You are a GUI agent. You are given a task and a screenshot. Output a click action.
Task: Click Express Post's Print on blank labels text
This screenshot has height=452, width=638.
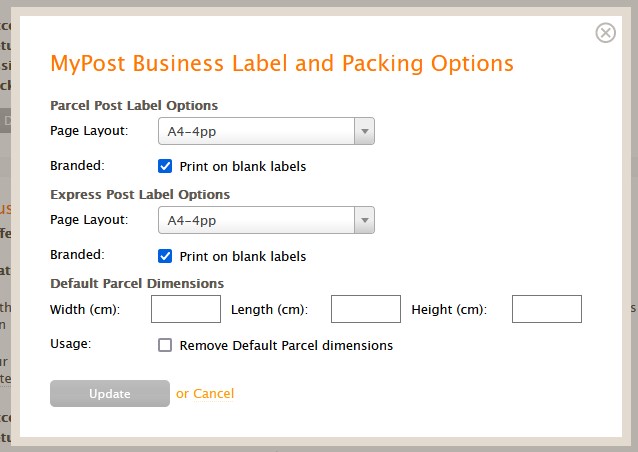coord(243,256)
